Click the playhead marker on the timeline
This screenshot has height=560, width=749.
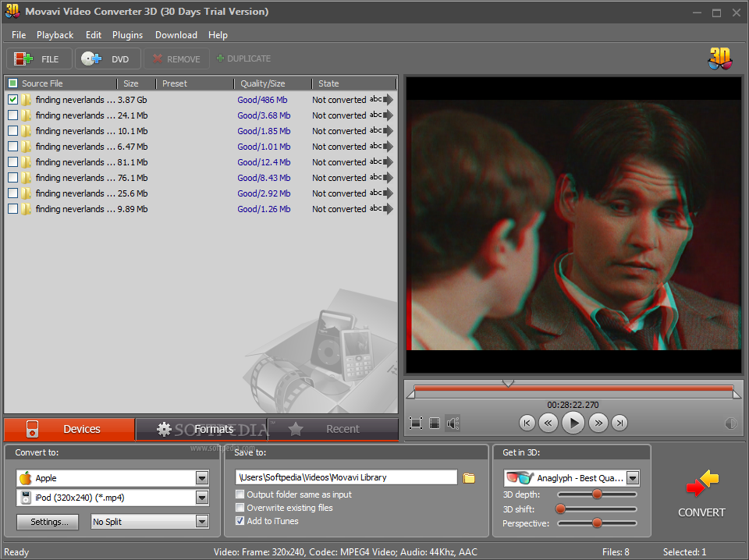[508, 384]
